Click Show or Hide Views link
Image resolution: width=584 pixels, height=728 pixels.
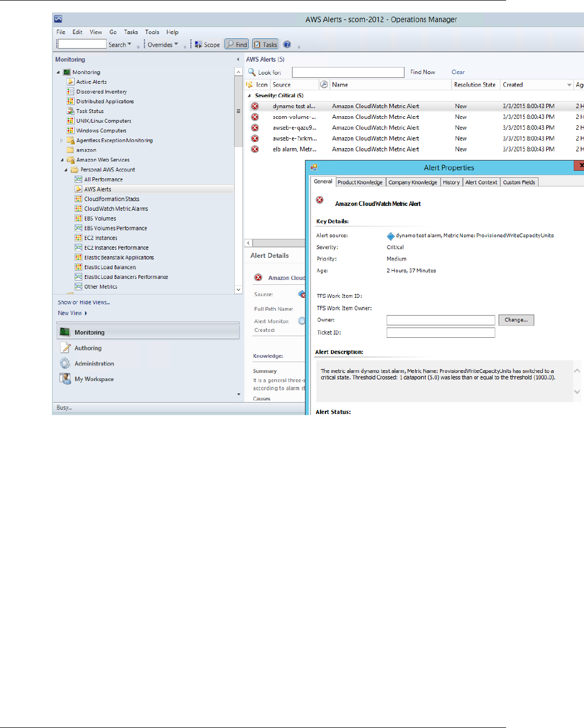(84, 303)
